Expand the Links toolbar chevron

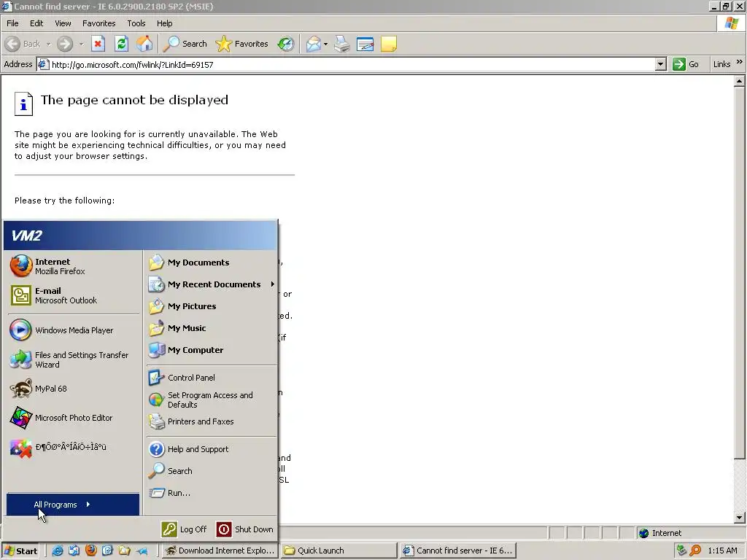[740, 63]
